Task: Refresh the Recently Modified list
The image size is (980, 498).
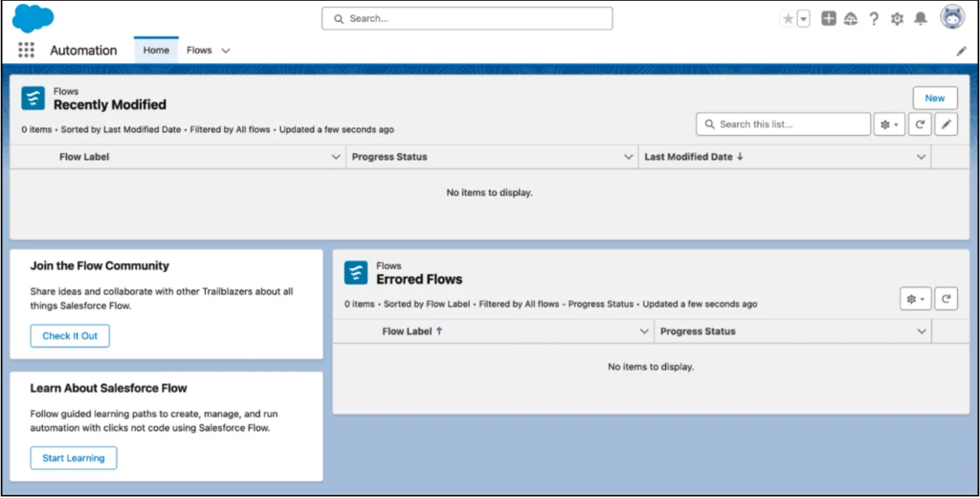Action: [x=920, y=124]
